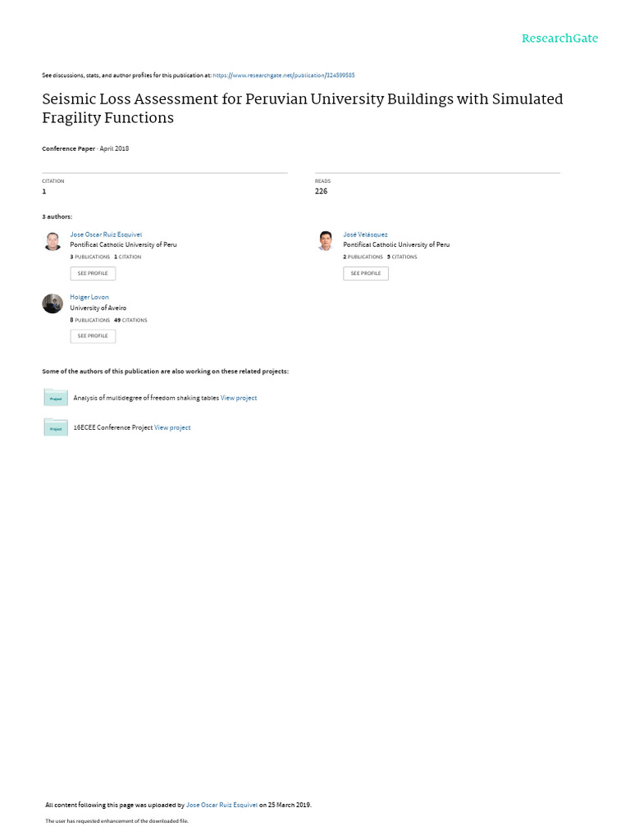This screenshot has width=630, height=840.
Task: Click the uploader name link at page bottom
Action: (x=221, y=805)
